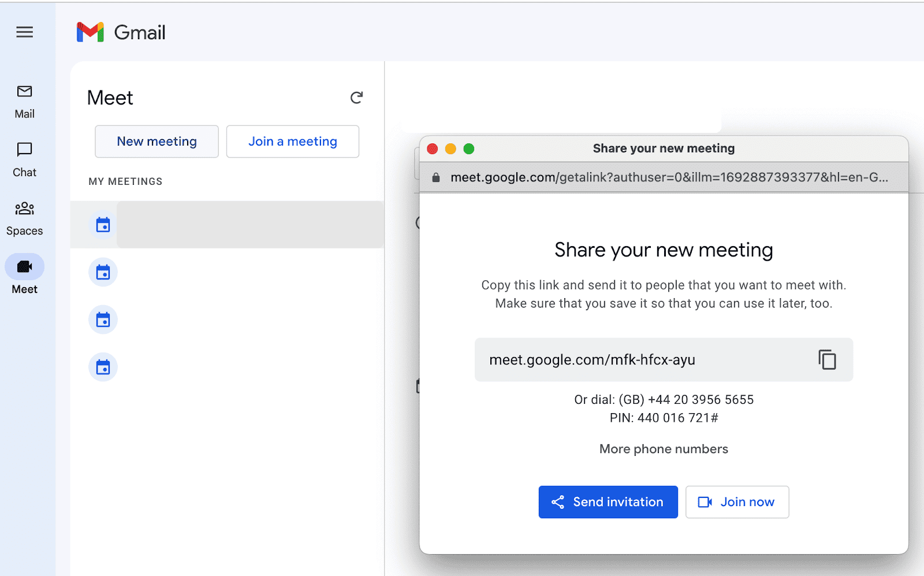Click Join now to enter meeting

click(737, 502)
